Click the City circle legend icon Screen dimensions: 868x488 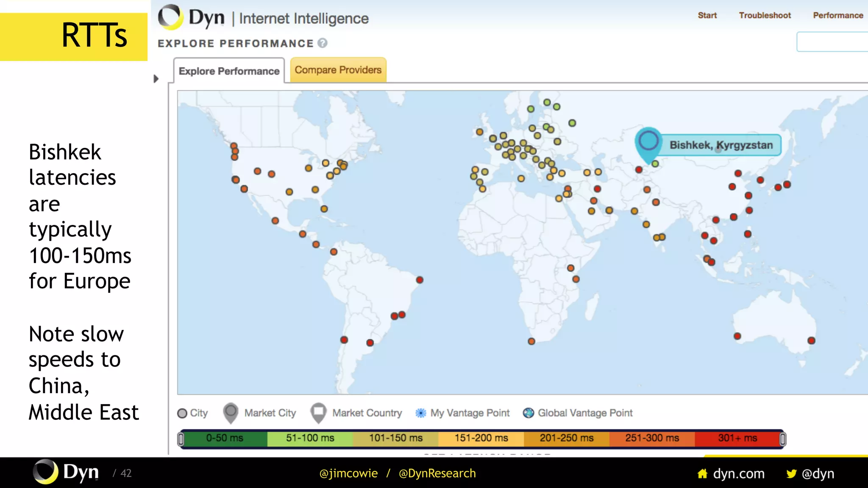(182, 413)
